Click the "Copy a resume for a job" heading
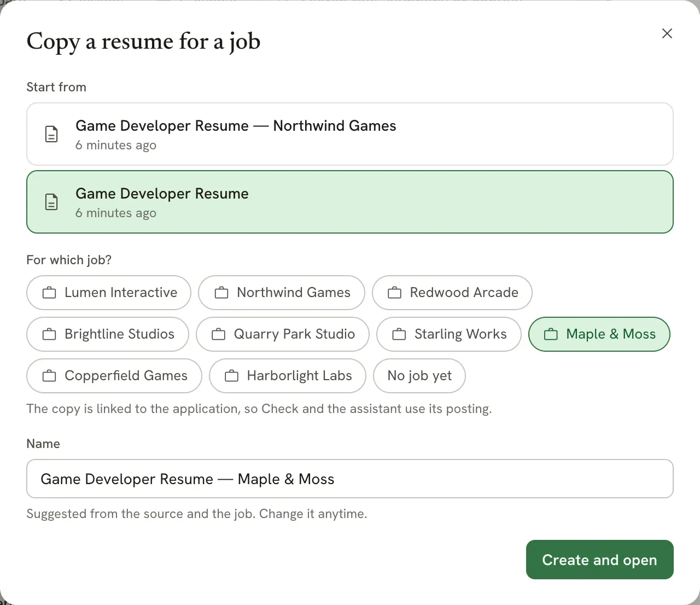This screenshot has width=700, height=605. [143, 42]
